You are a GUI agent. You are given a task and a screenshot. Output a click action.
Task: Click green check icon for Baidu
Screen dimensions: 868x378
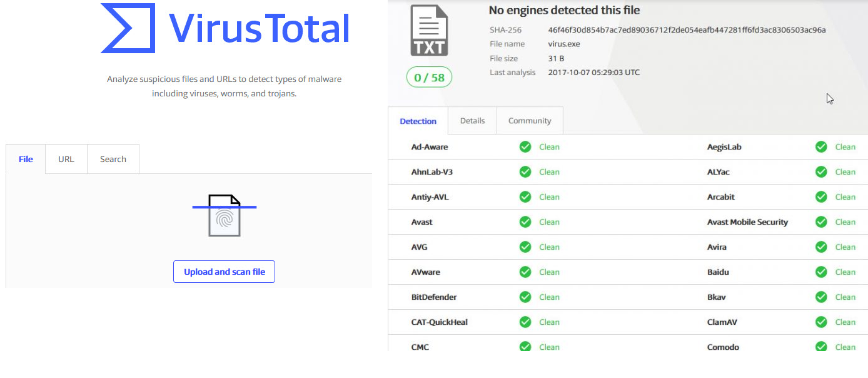pos(821,272)
